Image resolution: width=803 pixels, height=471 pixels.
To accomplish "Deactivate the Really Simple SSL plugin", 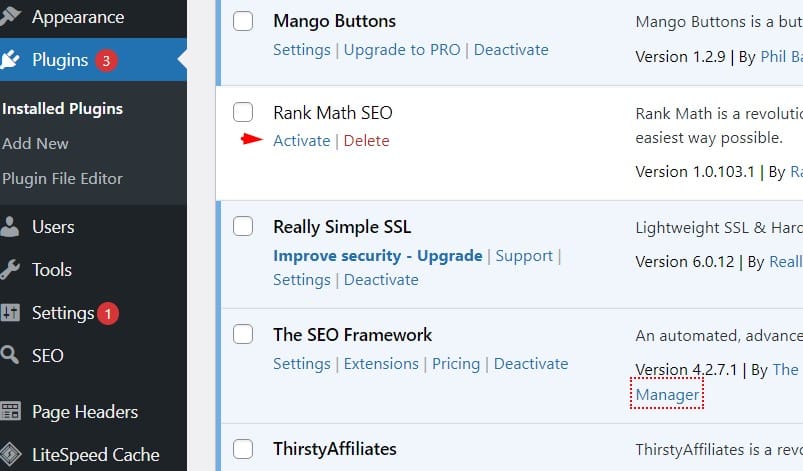I will pyautogui.click(x=381, y=280).
